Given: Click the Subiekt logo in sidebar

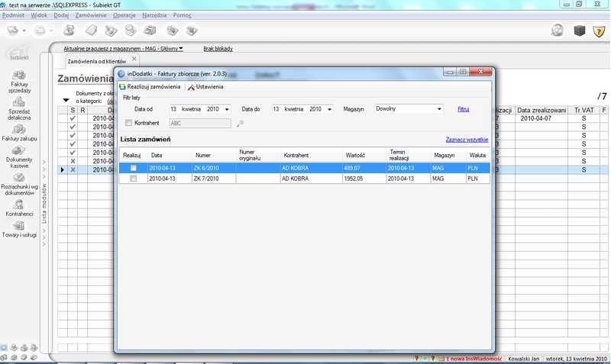Looking at the screenshot, I should (18, 53).
